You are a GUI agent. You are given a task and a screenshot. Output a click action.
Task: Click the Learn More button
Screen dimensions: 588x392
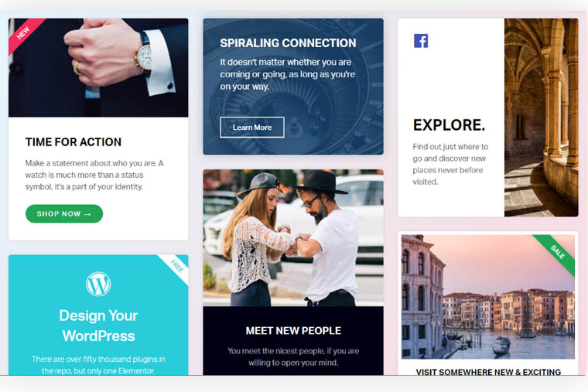pyautogui.click(x=252, y=128)
